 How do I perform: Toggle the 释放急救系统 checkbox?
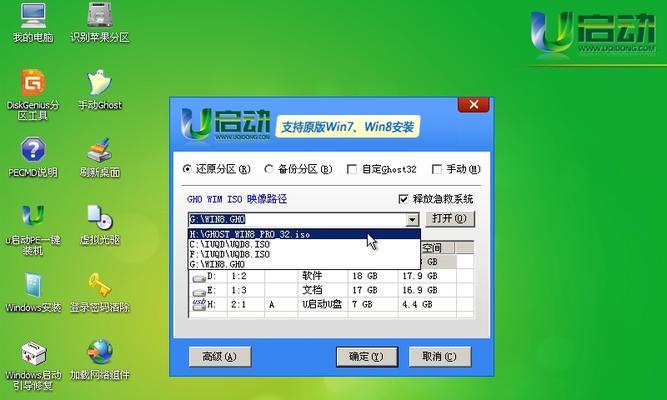coord(403,199)
